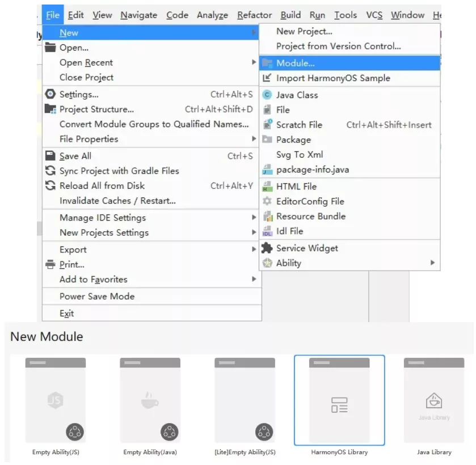Image resolution: width=476 pixels, height=465 pixels.
Task: Select Svg To Xml in submenu
Action: click(x=349, y=154)
